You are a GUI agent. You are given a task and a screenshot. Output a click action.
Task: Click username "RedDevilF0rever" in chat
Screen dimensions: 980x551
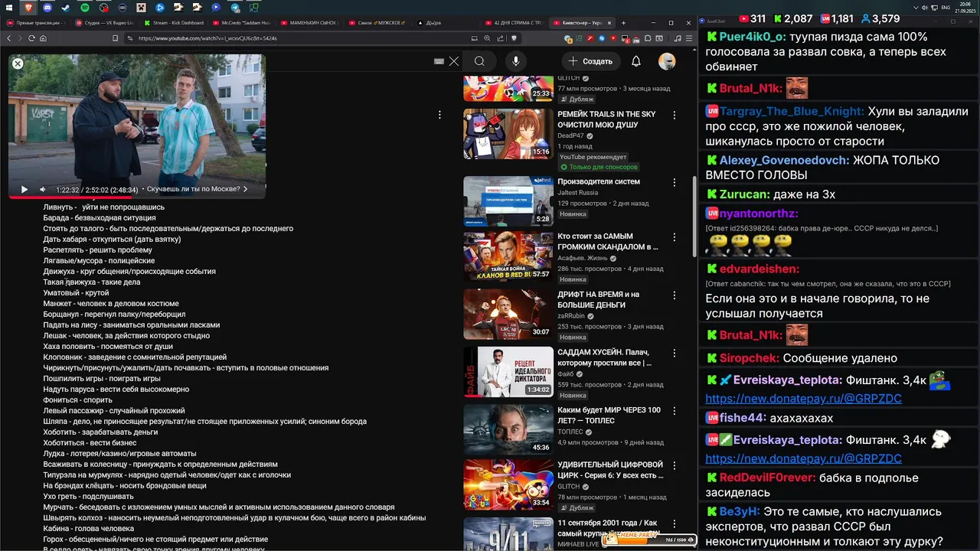point(767,478)
